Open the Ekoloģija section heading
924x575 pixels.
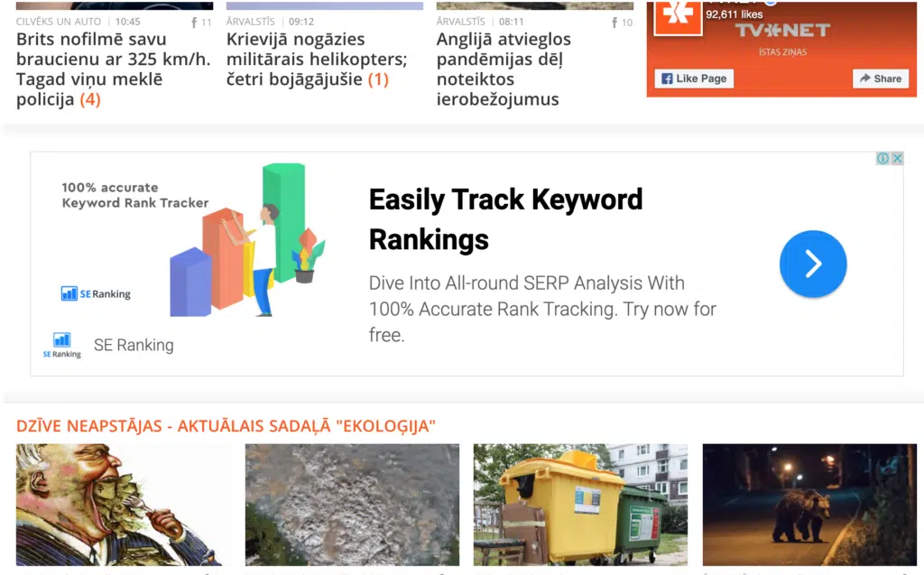226,426
